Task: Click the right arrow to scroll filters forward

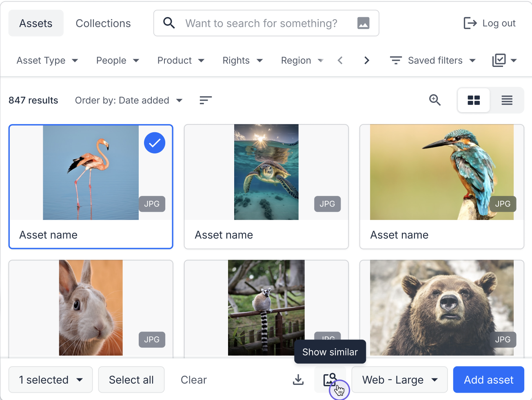Action: coord(366,60)
